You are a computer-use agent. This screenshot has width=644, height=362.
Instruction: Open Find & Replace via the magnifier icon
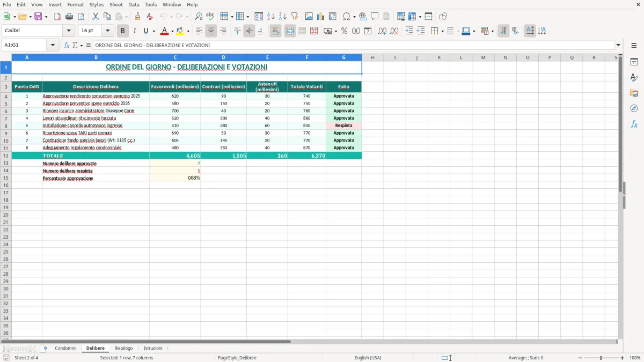click(199, 17)
